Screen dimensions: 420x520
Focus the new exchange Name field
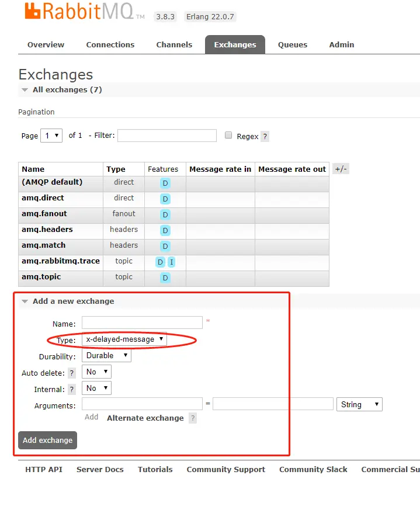142,323
